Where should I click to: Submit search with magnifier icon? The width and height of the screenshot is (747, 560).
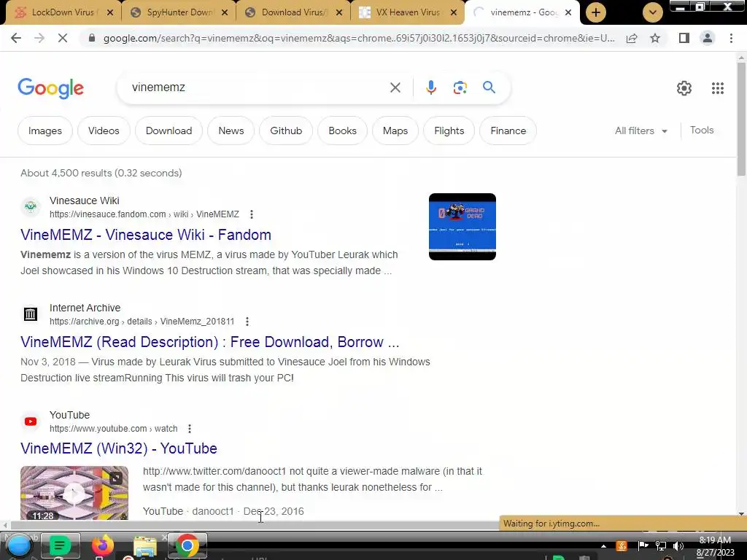(489, 87)
